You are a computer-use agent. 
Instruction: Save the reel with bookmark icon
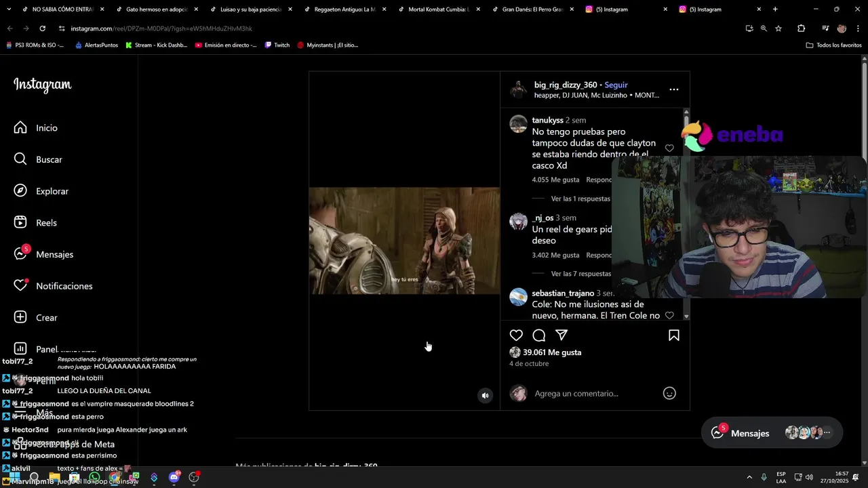tap(674, 335)
